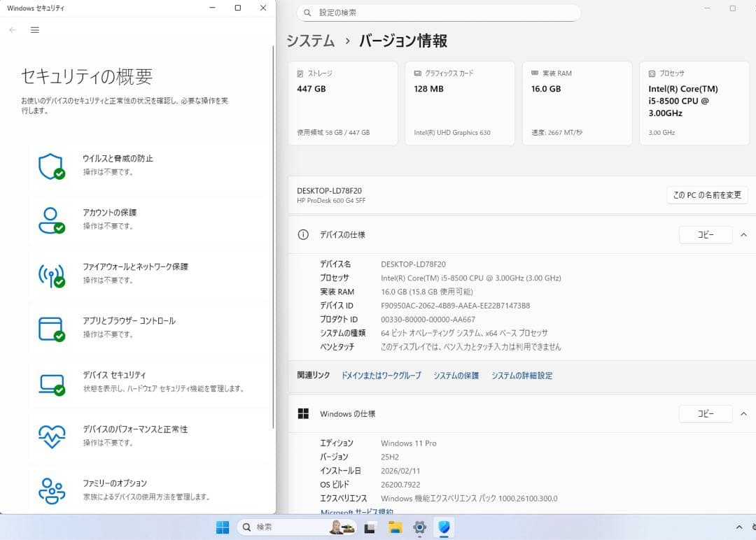Open Settings gear icon on taskbar
Viewport: 756px width, 540px height.
click(x=419, y=527)
